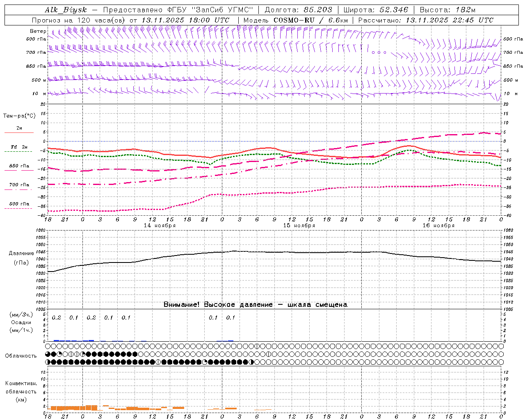Click the Ветер wind panel label
525x420 pixels.
pos(38,31)
